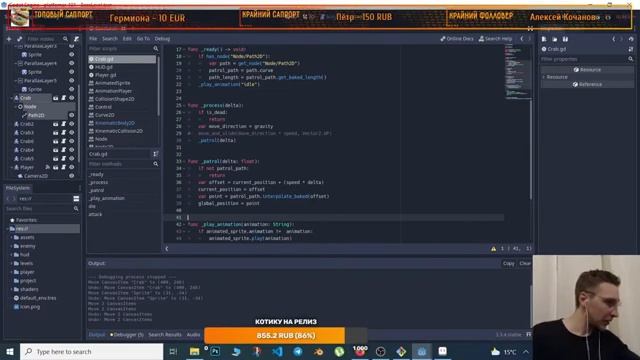Toggle method sort icon beside Crab.gd
Viewport: 640px width, 360px height.
156,154
